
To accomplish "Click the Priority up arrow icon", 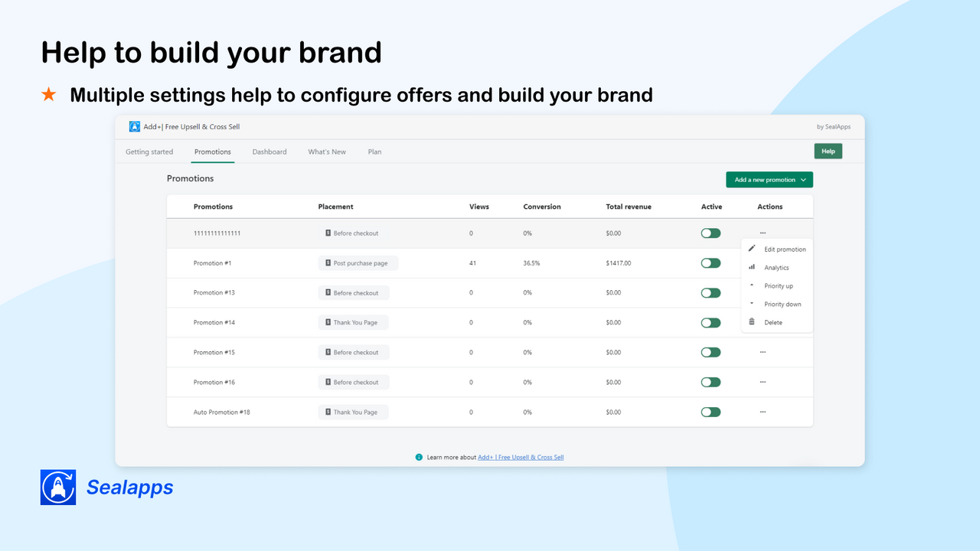I will click(x=751, y=285).
